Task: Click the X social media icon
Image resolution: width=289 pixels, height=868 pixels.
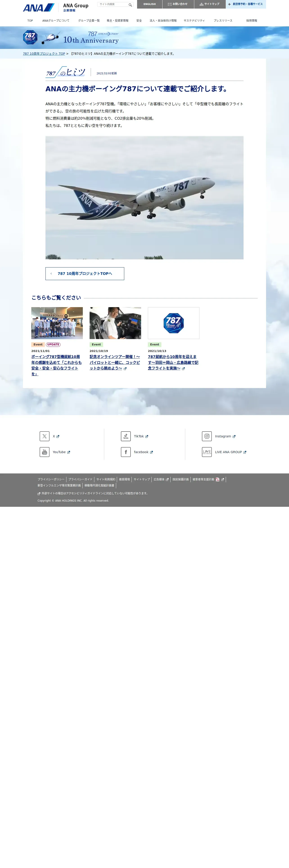Action: tap(44, 436)
